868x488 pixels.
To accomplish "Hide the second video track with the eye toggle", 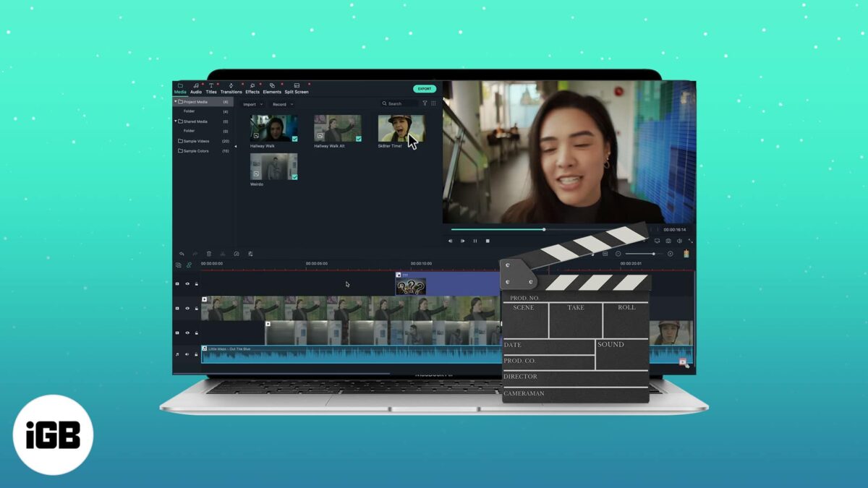I will pos(187,307).
